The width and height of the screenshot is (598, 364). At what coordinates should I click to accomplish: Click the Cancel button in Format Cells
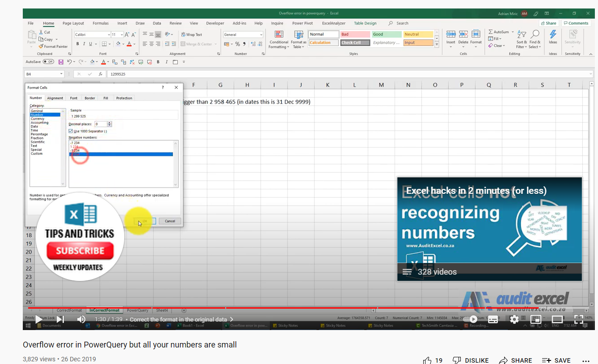[x=170, y=221]
